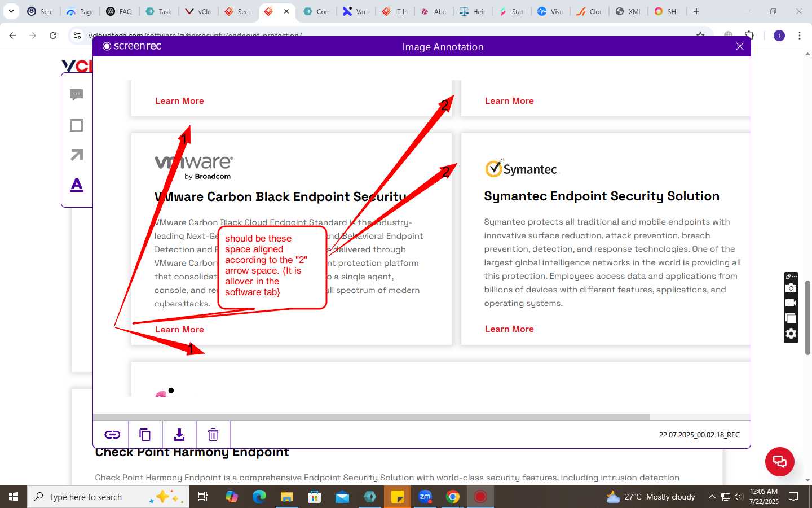Open Zoom from taskbar

(425, 497)
